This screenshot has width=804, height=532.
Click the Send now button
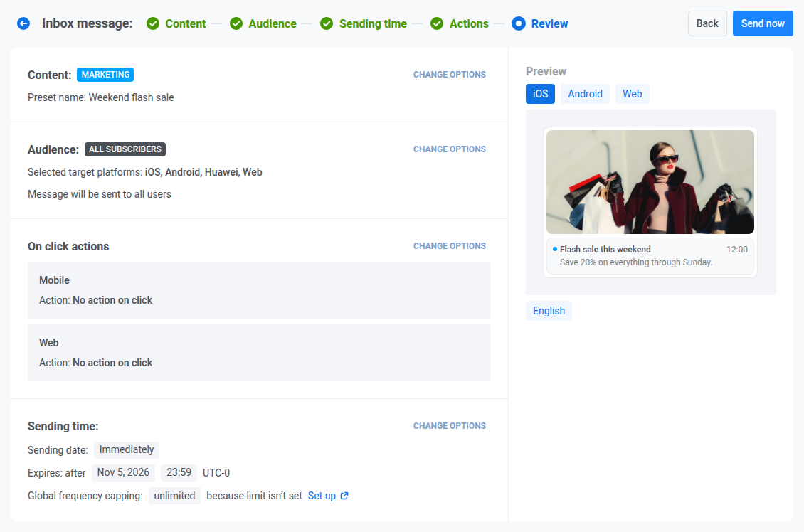coord(763,23)
